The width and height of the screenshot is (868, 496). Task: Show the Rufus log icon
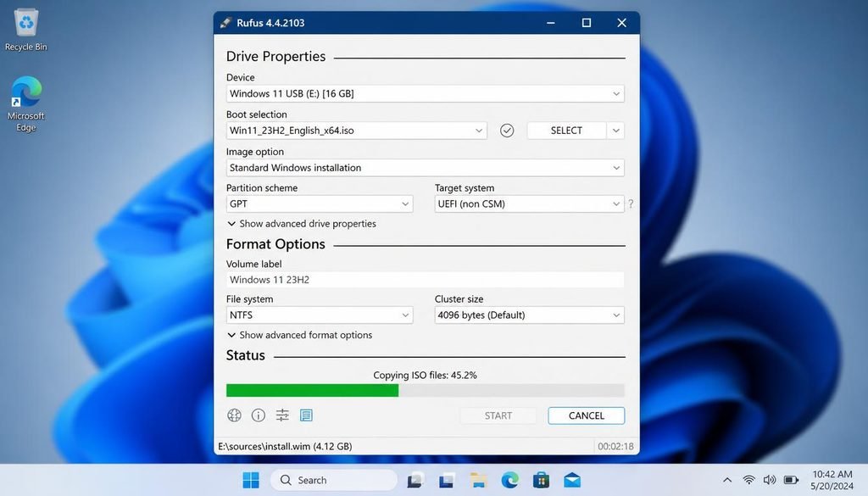[306, 415]
